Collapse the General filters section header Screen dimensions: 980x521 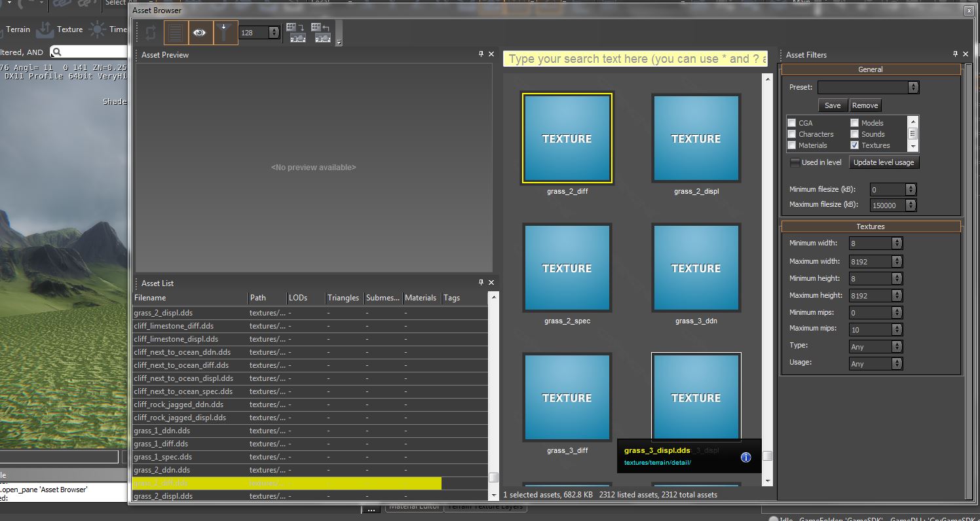pyautogui.click(x=871, y=69)
